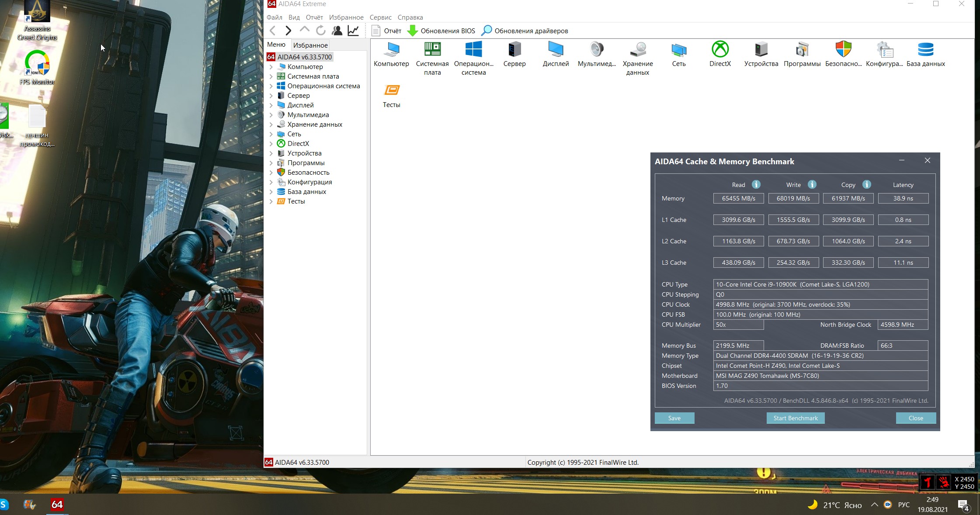Click Обновления драйверов toolbar button
The image size is (980, 515).
pos(525,31)
